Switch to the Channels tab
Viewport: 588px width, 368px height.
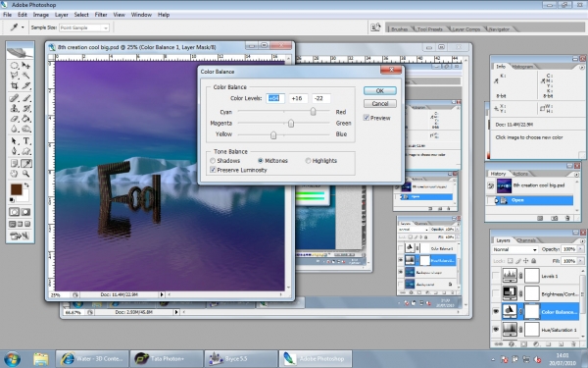point(526,240)
